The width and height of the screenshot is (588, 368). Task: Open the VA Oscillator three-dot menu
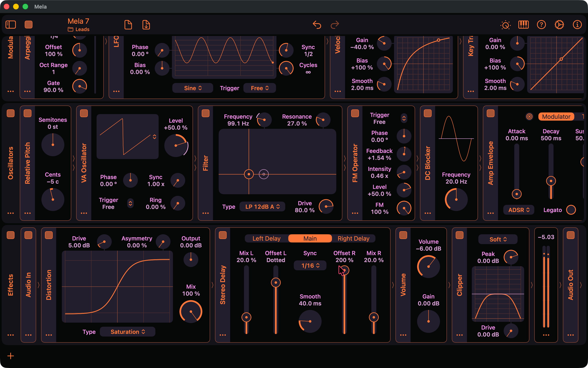(x=84, y=213)
